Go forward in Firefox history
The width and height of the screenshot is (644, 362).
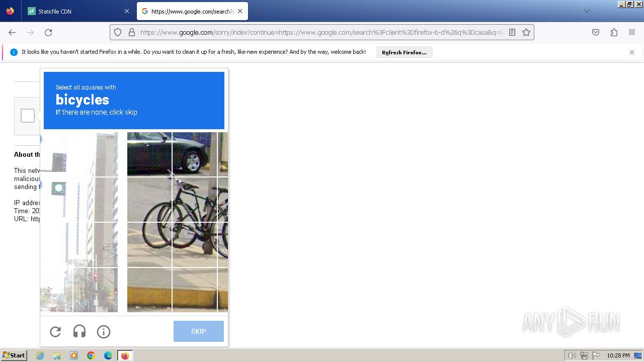pyautogui.click(x=30, y=32)
